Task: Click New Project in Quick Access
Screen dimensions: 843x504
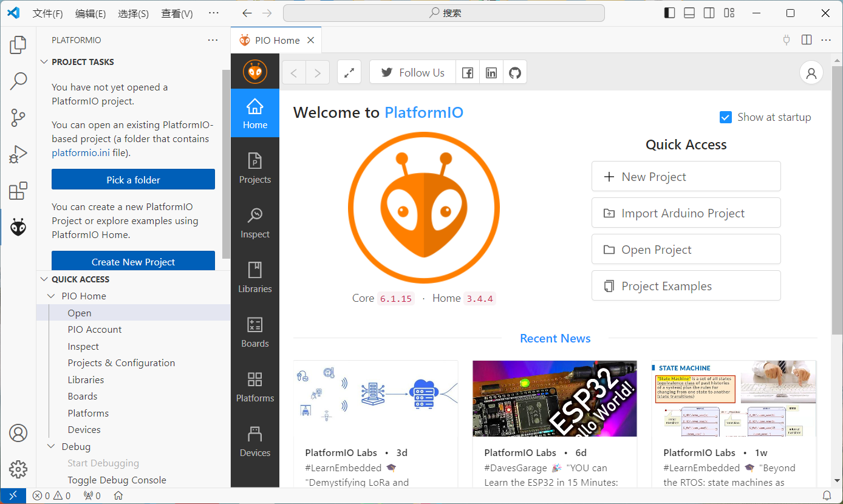Action: click(x=686, y=177)
